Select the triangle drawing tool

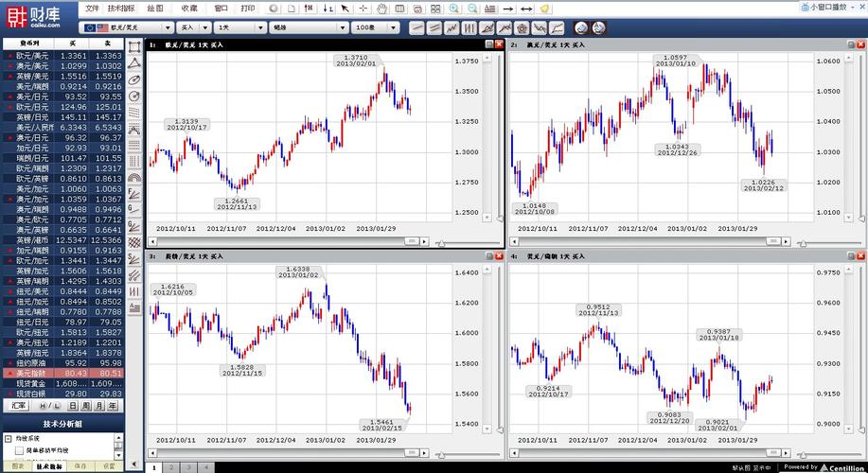point(134,63)
